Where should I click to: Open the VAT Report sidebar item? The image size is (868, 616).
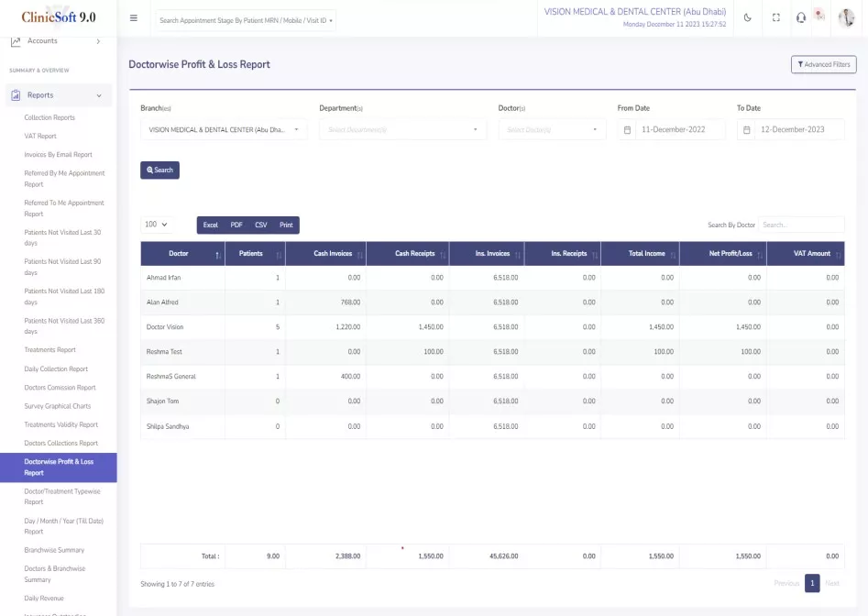point(40,137)
